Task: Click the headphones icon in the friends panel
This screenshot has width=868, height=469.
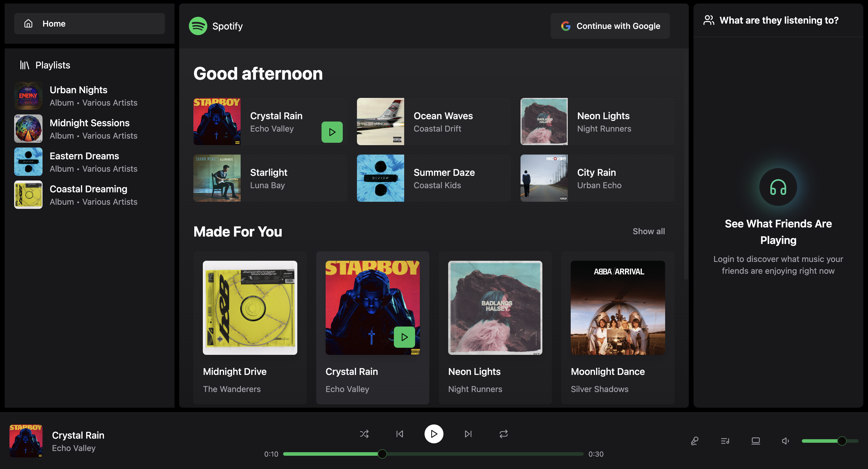Action: 778,187
